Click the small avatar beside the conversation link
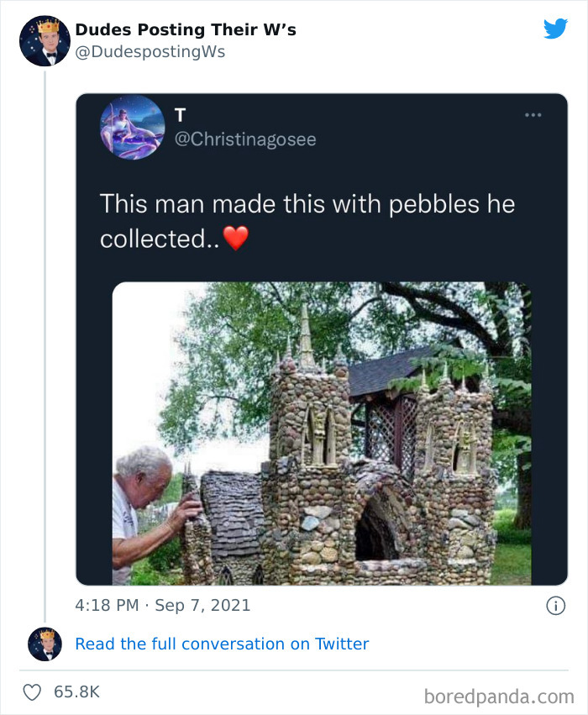 point(45,644)
